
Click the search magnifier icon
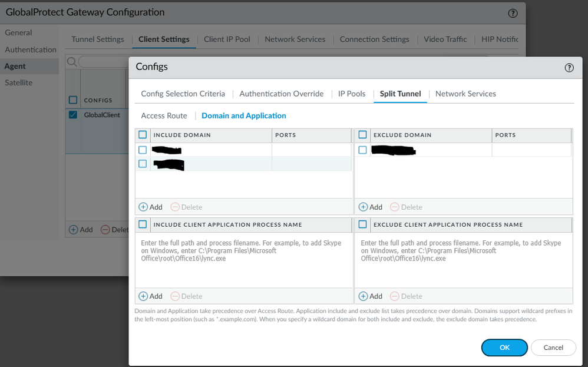tap(71, 62)
